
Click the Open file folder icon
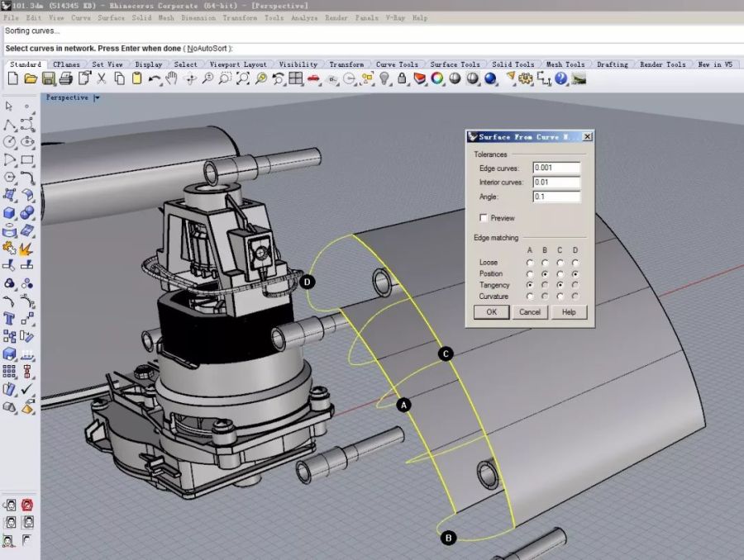(31, 79)
